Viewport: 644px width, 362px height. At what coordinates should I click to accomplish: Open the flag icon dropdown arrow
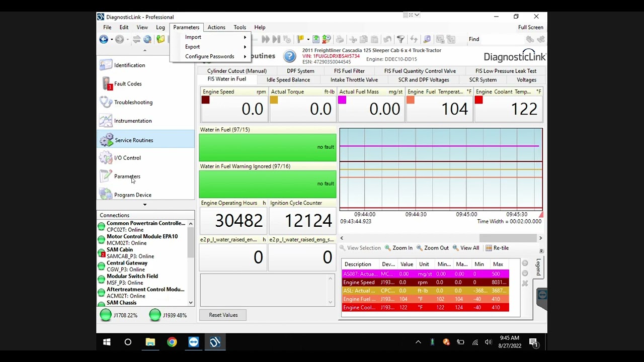click(x=307, y=39)
